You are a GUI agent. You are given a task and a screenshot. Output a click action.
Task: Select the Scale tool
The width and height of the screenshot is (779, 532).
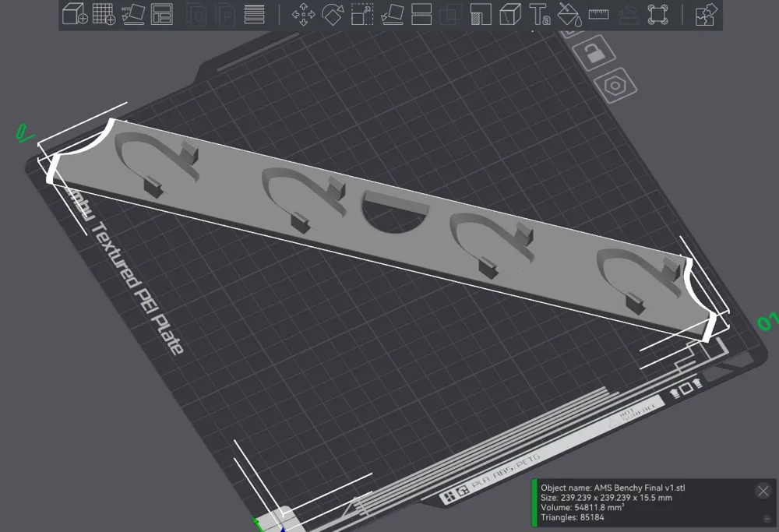click(362, 14)
